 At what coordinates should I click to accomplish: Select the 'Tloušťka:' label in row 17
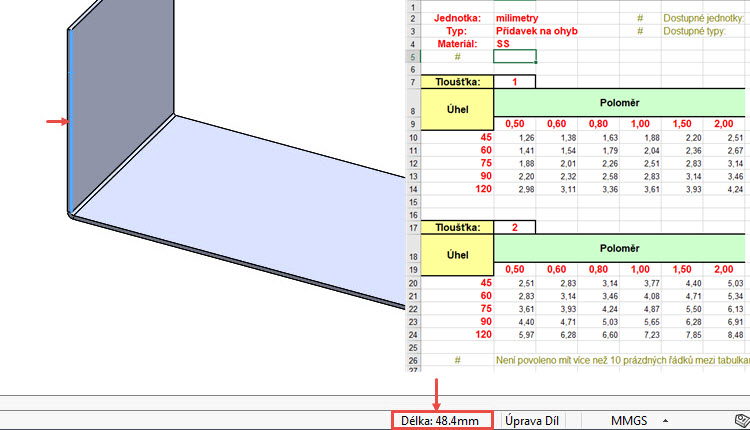tap(457, 227)
